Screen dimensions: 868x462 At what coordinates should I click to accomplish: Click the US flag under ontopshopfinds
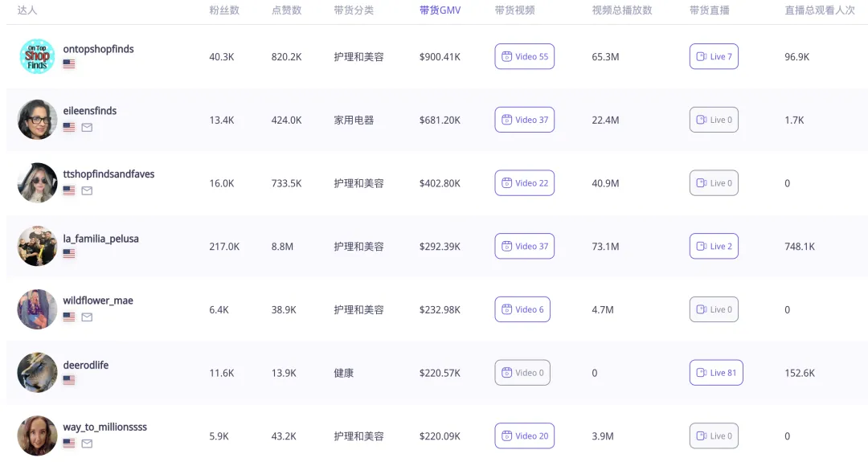[69, 64]
